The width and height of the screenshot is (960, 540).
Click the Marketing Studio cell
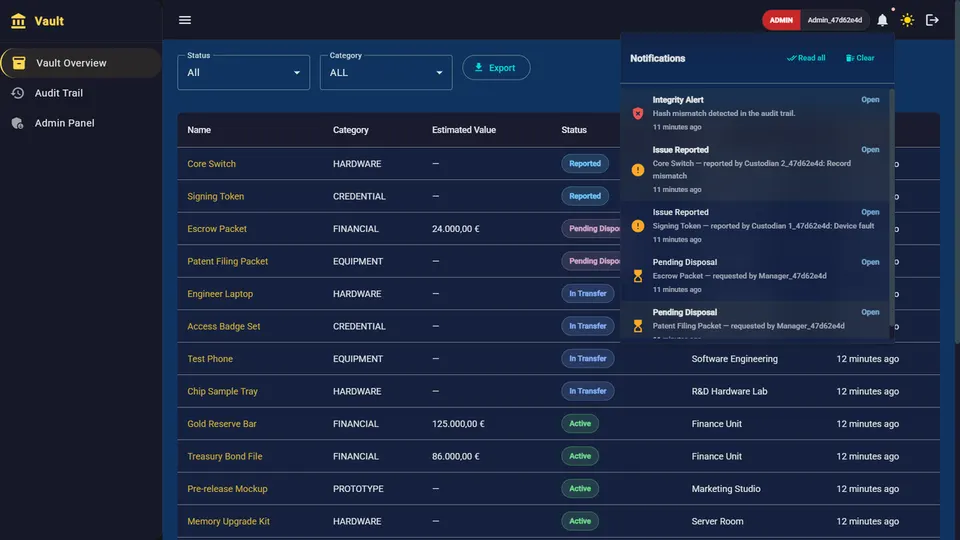click(726, 489)
